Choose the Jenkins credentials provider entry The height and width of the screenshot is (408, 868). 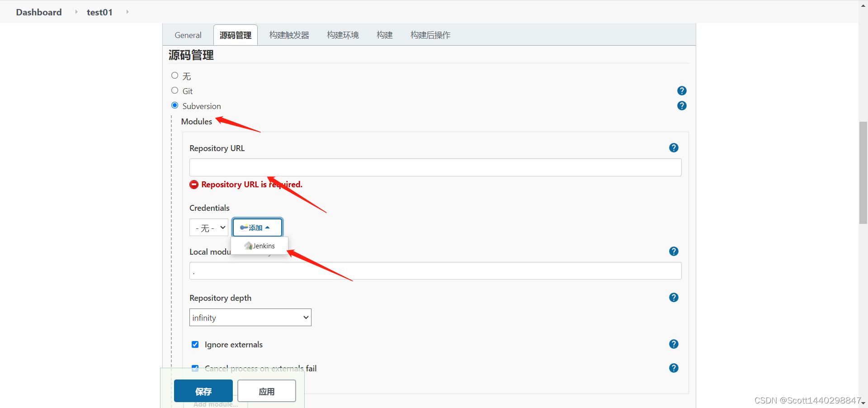tap(259, 246)
